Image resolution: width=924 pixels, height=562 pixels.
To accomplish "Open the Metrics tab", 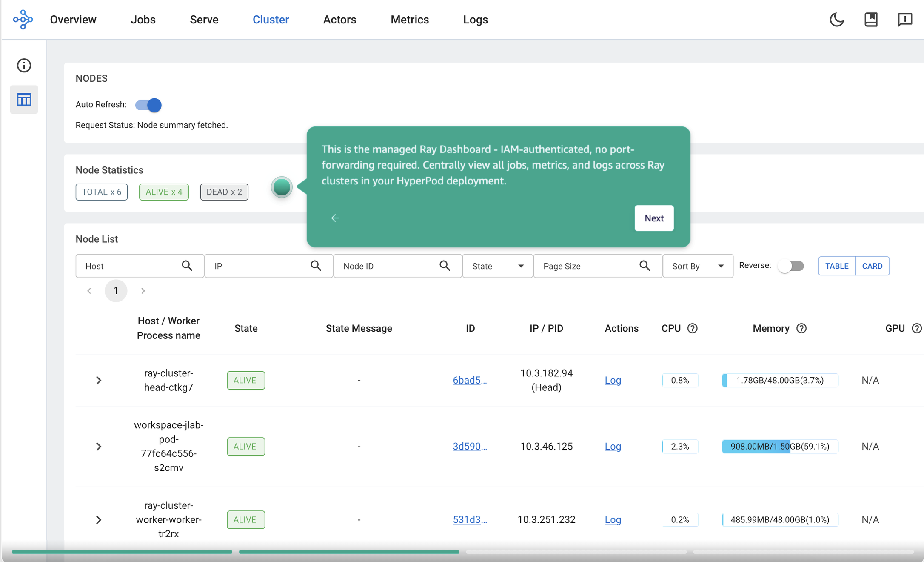I will click(x=410, y=20).
